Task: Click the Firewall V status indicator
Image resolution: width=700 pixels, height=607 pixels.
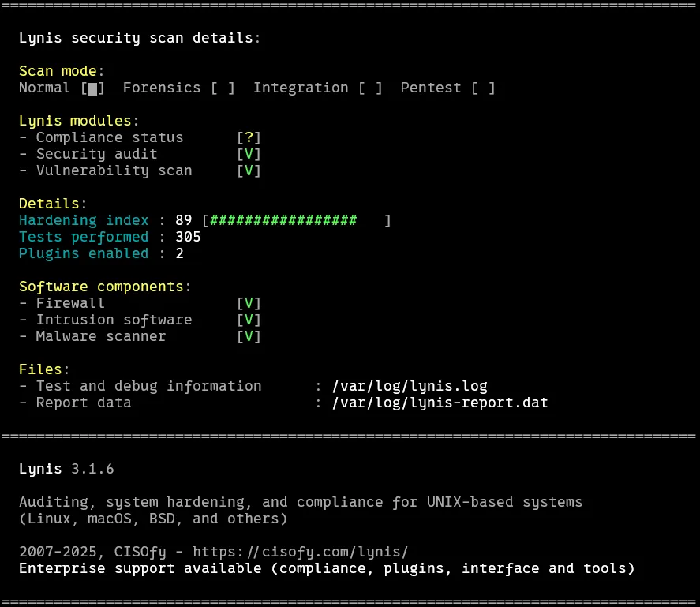Action: click(x=249, y=303)
